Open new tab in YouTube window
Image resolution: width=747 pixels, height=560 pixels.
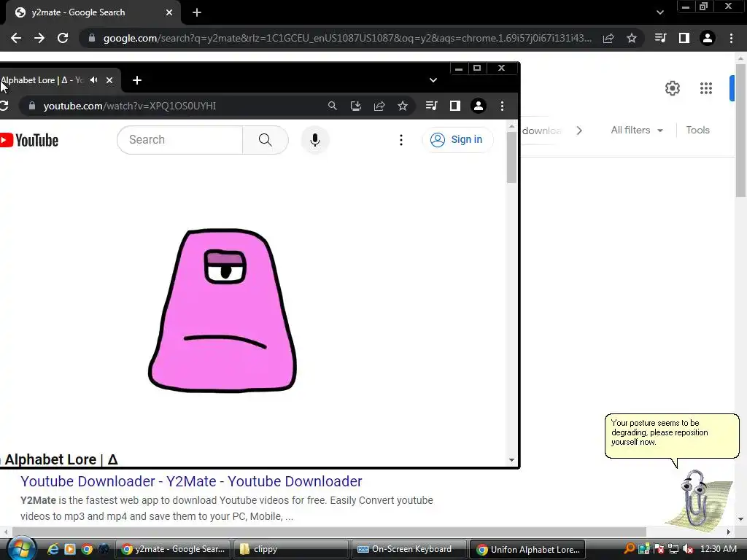pos(137,80)
